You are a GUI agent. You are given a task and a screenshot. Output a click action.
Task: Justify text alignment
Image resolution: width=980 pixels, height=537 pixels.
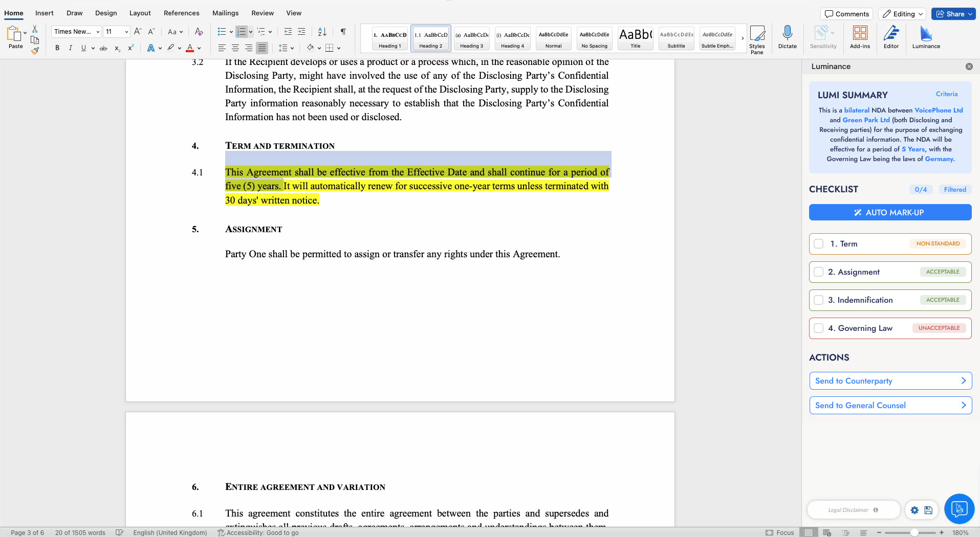click(262, 48)
